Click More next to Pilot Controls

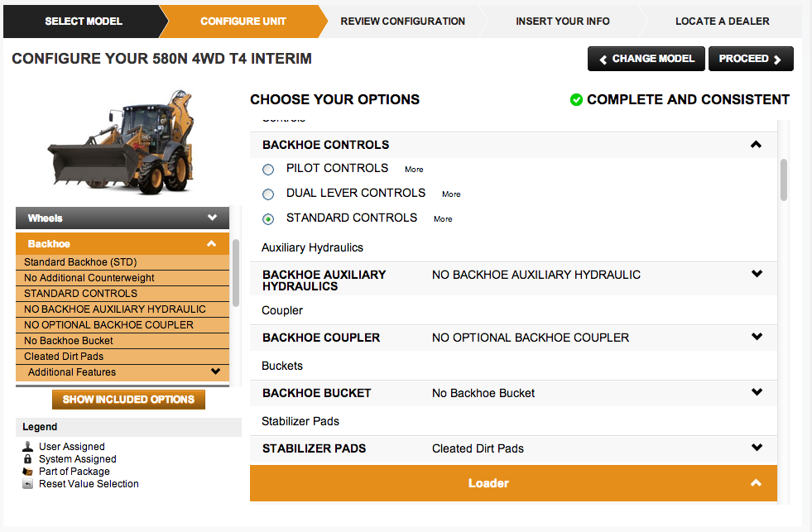[x=413, y=169]
